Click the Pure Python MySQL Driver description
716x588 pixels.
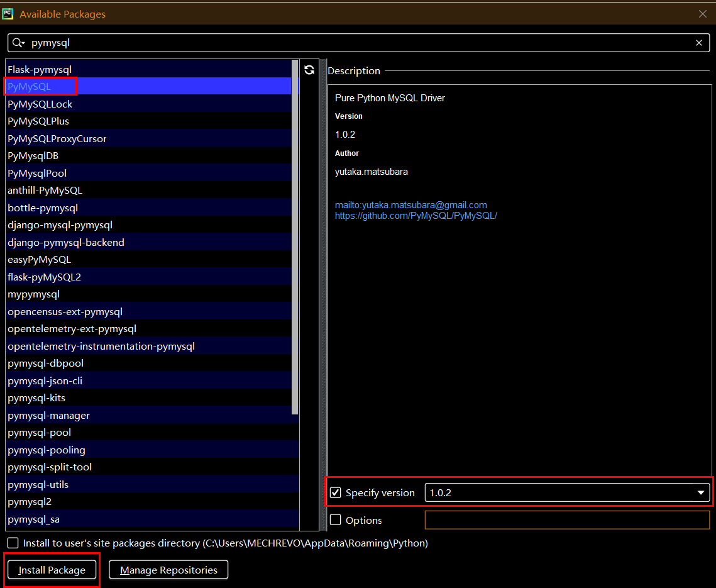(x=390, y=97)
